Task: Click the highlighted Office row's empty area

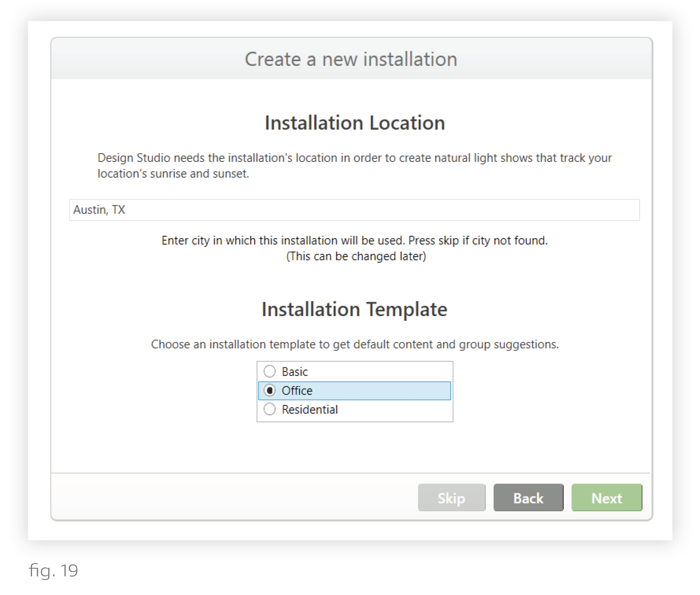Action: point(387,391)
